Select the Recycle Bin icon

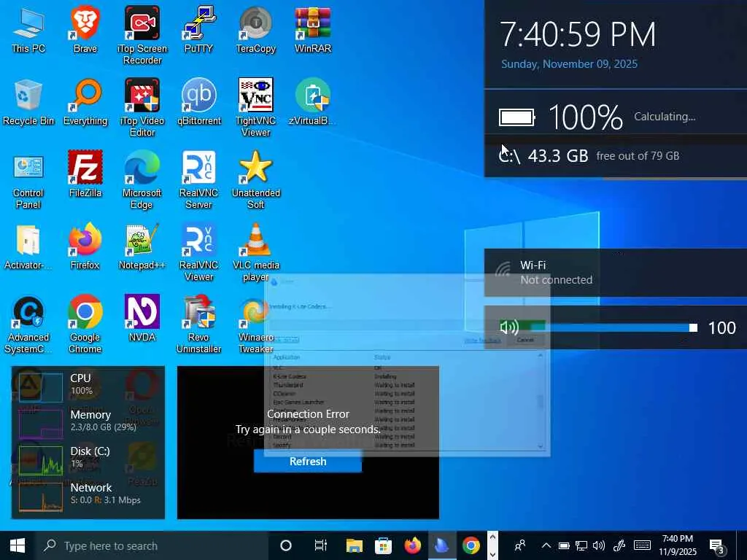pos(28,102)
